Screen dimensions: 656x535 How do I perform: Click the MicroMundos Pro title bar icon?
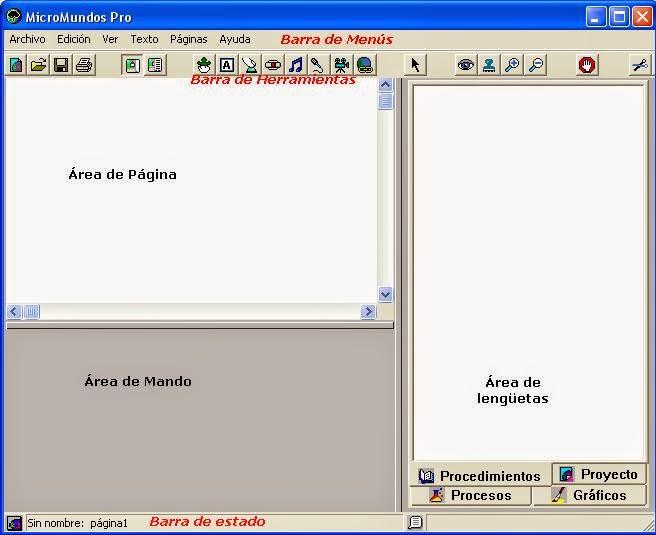(x=14, y=16)
